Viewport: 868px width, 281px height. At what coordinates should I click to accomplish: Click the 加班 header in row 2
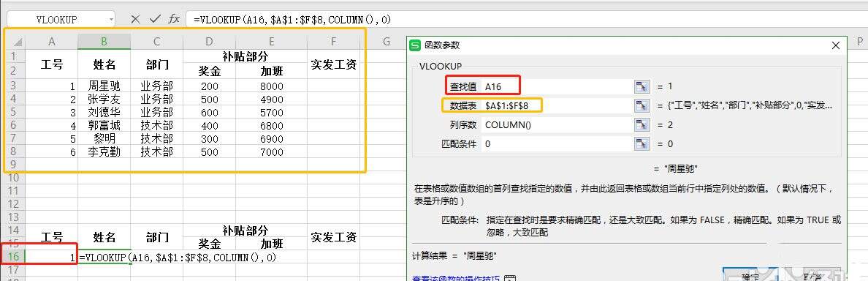(x=271, y=71)
